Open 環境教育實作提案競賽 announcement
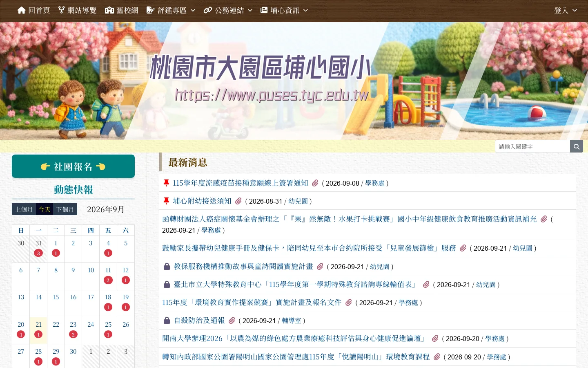Image resolution: width=588 pixels, height=368 pixels. click(252, 303)
